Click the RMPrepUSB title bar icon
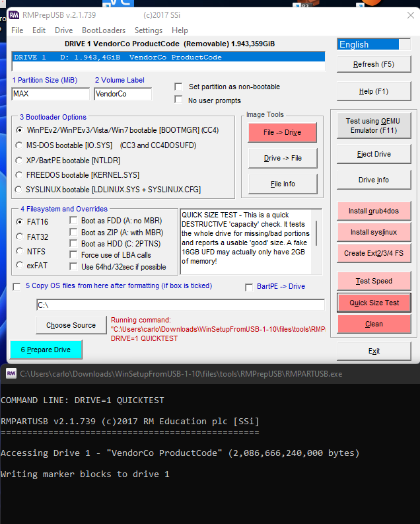 tap(13, 15)
